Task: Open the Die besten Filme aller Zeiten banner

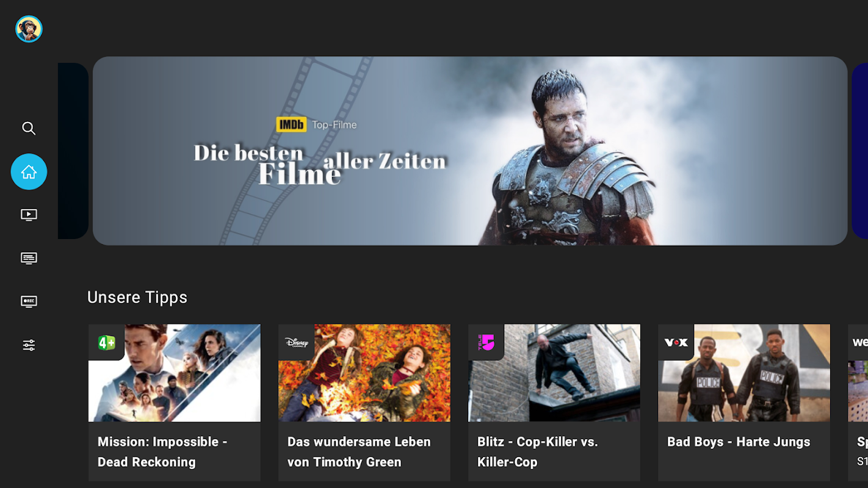Action: click(470, 151)
